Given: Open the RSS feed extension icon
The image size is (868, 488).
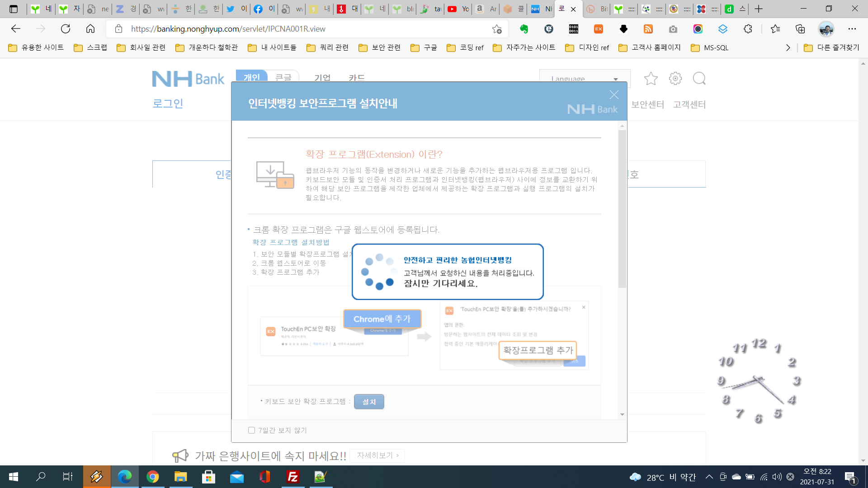Looking at the screenshot, I should click(648, 29).
